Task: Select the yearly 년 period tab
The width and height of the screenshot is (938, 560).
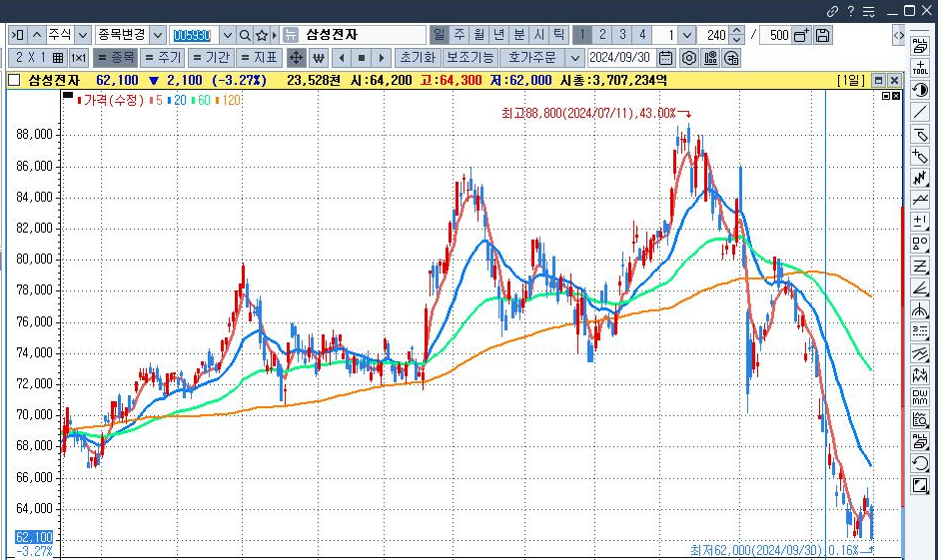Action: [x=498, y=35]
